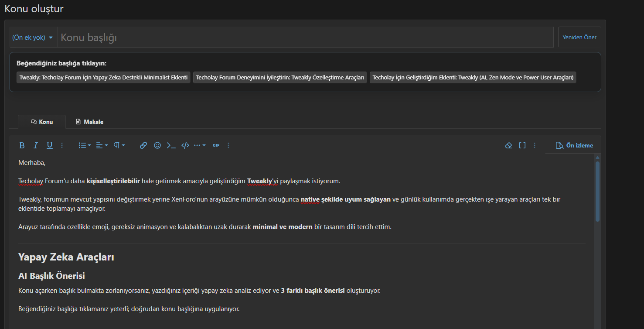This screenshot has width=644, height=329.
Task: Click the bold text 'native şekilde uyum sağlayan'
Action: 346,199
